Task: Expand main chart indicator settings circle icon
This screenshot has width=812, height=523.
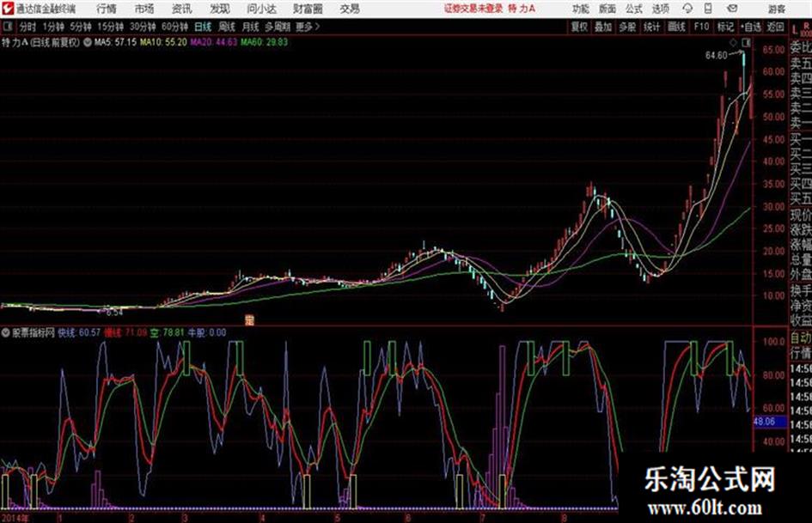Action: click(x=88, y=42)
